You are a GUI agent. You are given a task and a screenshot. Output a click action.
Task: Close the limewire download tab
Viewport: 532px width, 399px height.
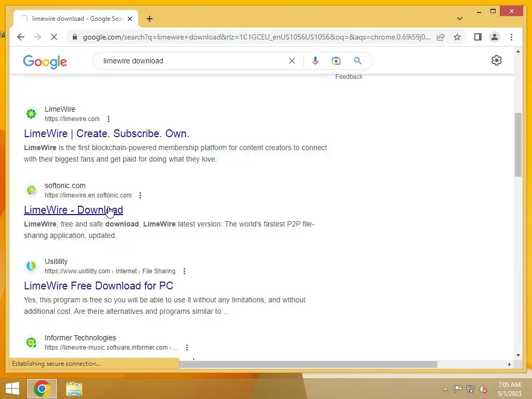[129, 19]
